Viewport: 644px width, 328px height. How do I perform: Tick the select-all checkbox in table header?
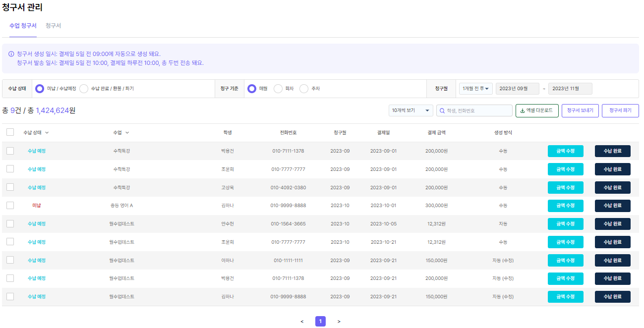(10, 132)
